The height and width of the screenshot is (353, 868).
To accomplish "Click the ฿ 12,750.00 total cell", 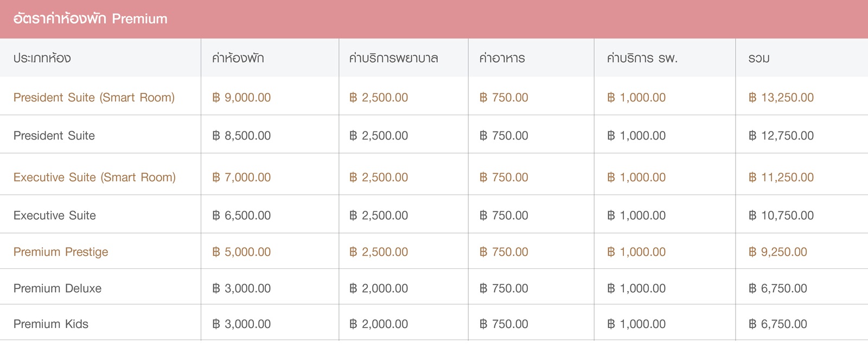I will pyautogui.click(x=781, y=136).
